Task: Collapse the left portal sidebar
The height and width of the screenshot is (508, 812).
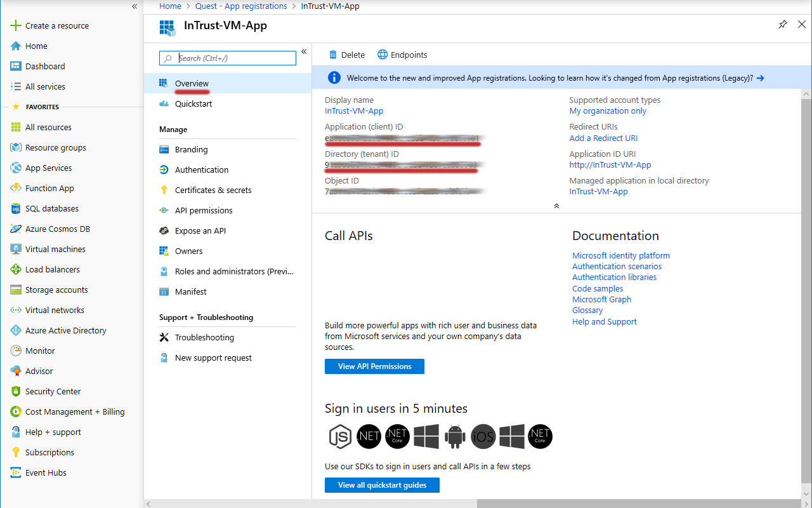Action: tap(134, 6)
